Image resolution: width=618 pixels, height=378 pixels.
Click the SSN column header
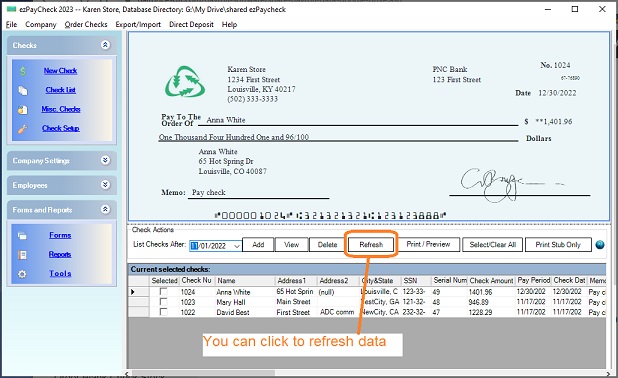[416, 281]
